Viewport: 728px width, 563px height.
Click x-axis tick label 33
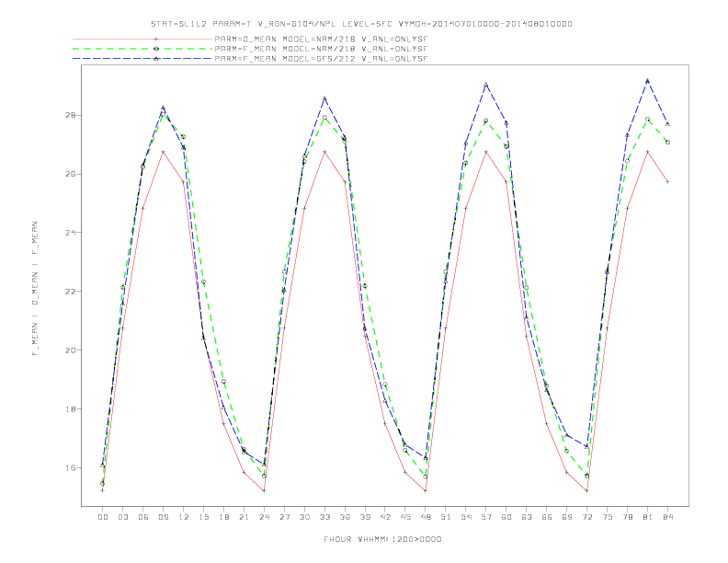coord(324,517)
